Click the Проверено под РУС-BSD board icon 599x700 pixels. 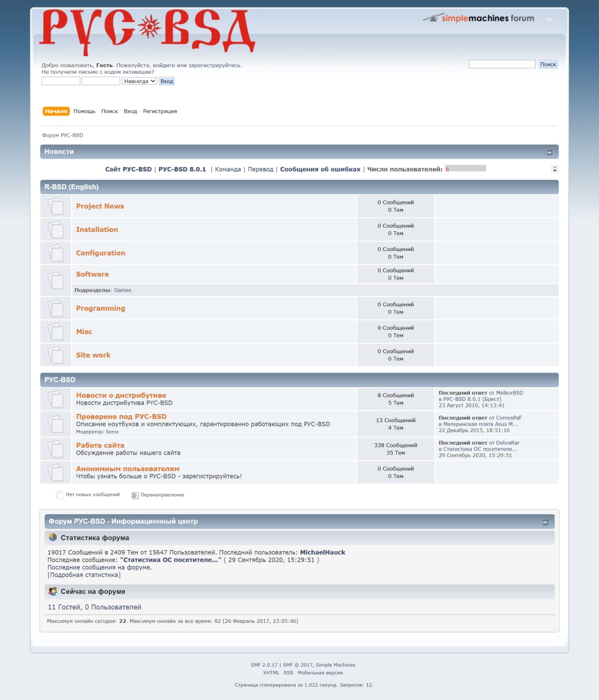point(56,424)
